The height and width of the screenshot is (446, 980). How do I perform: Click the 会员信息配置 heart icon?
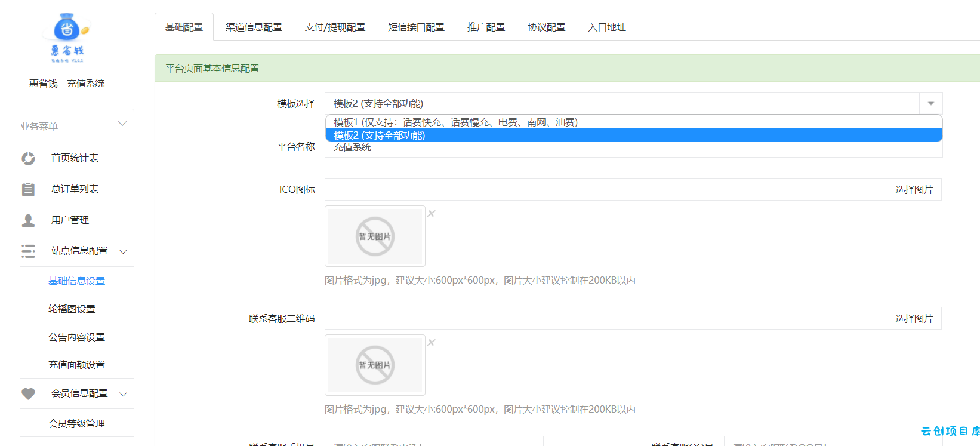click(x=28, y=393)
